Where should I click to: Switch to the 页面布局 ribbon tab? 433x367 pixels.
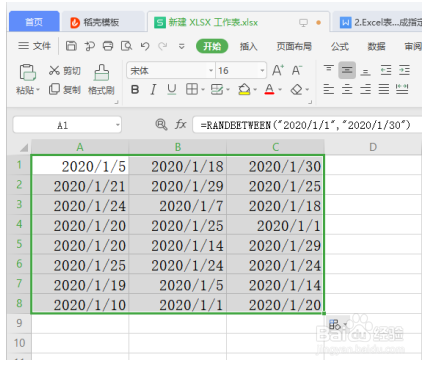point(294,46)
